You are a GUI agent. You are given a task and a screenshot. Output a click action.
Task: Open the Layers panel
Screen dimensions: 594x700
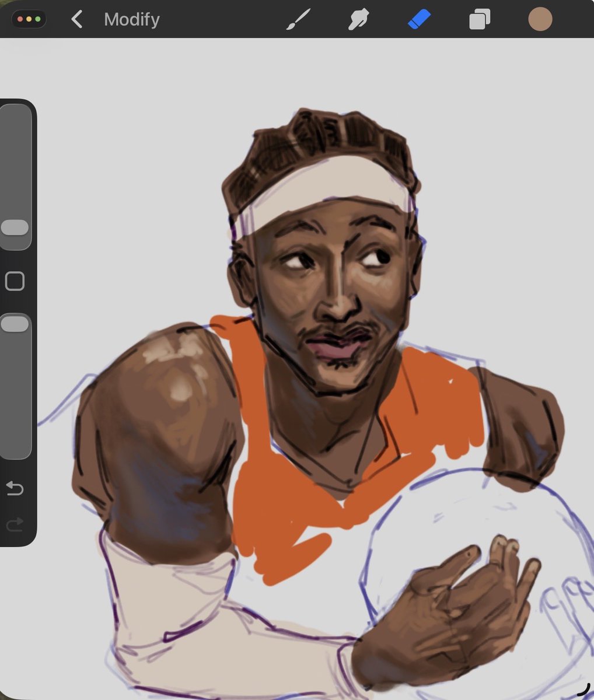point(480,20)
